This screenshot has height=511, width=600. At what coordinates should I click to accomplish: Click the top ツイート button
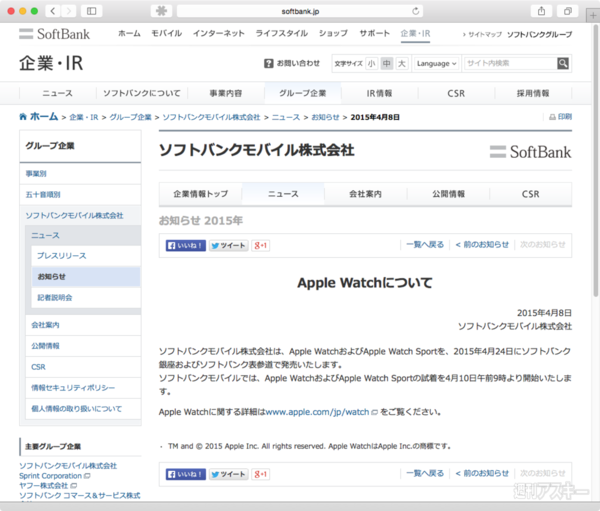point(229,245)
